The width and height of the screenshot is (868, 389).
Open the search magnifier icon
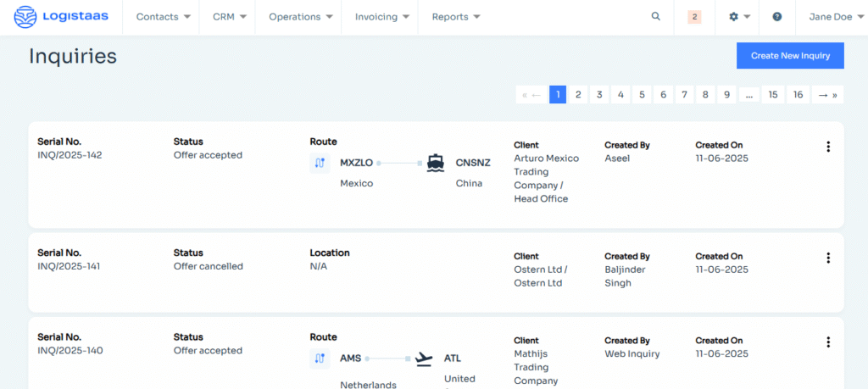(x=655, y=17)
